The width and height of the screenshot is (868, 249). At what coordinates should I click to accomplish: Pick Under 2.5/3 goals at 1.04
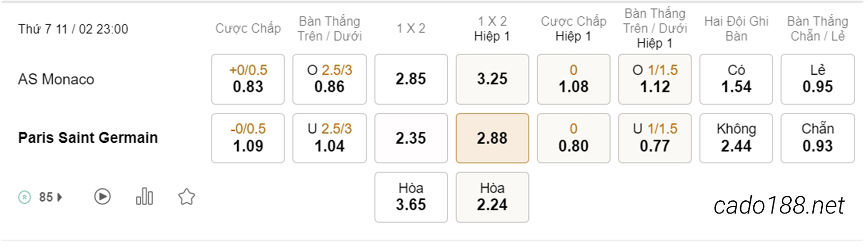point(330,138)
